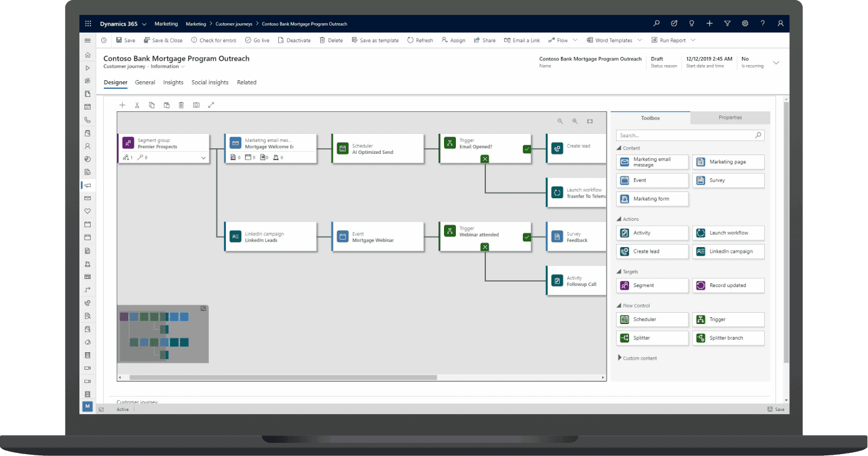The width and height of the screenshot is (868, 456).
Task: Switch to the Properties panel tab
Action: [x=730, y=118]
